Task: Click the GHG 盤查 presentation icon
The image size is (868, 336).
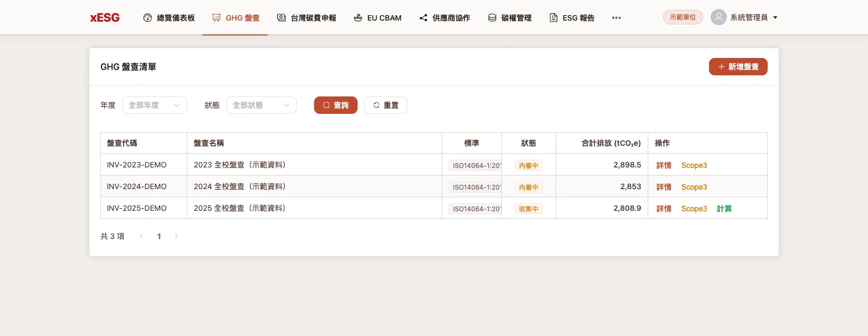Action: (216, 18)
